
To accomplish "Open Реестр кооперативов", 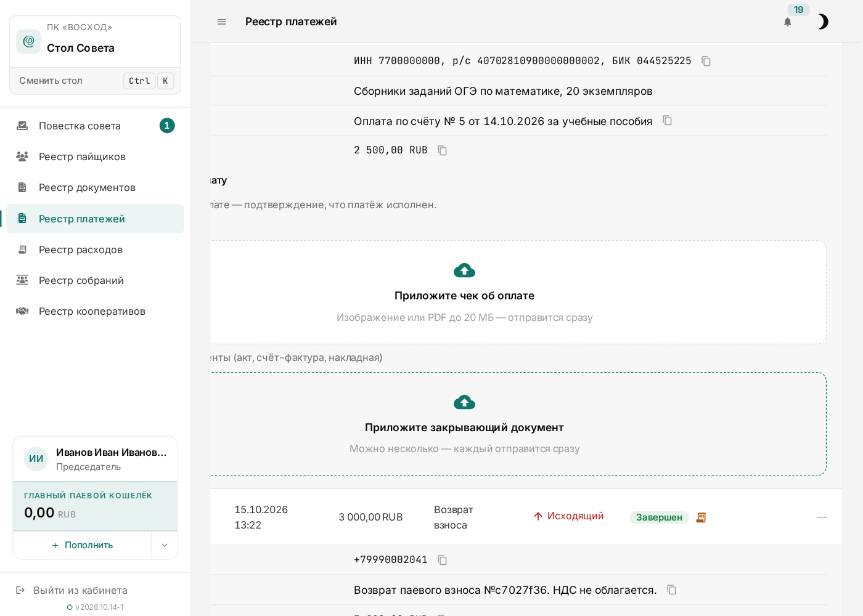I will tap(95, 311).
